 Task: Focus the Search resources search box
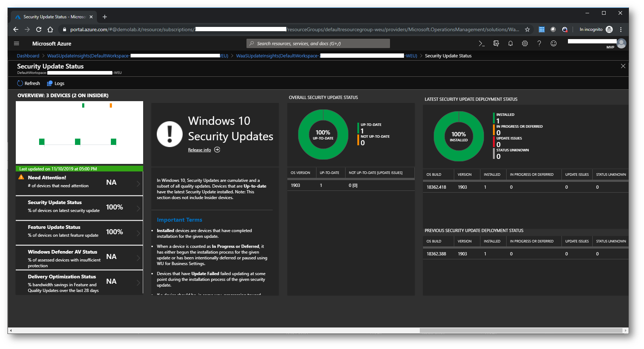tap(318, 43)
